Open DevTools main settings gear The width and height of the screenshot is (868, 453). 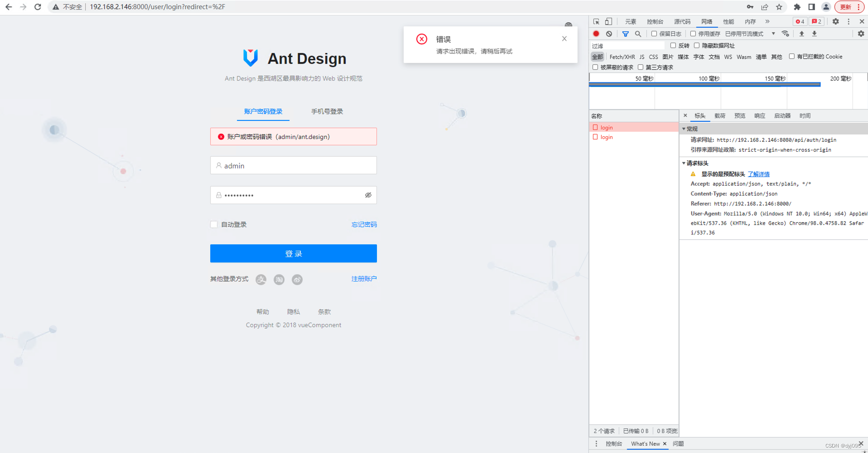pyautogui.click(x=836, y=21)
